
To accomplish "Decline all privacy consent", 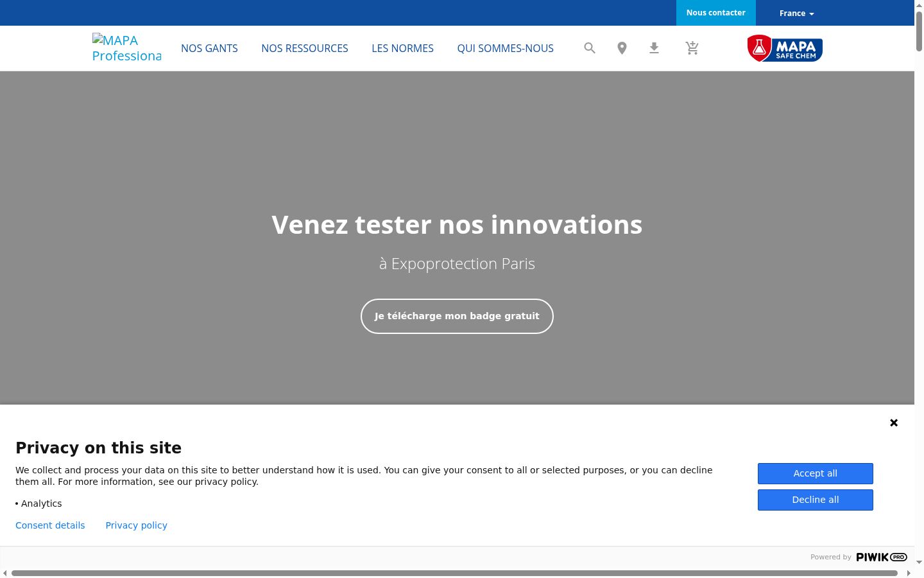I will [816, 500].
